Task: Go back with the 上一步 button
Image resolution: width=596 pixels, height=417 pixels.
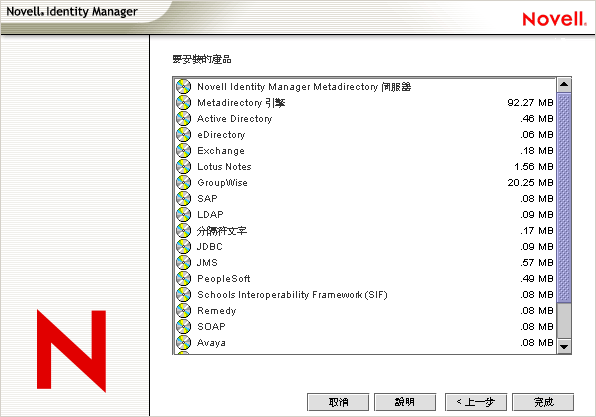Action: tap(476, 402)
